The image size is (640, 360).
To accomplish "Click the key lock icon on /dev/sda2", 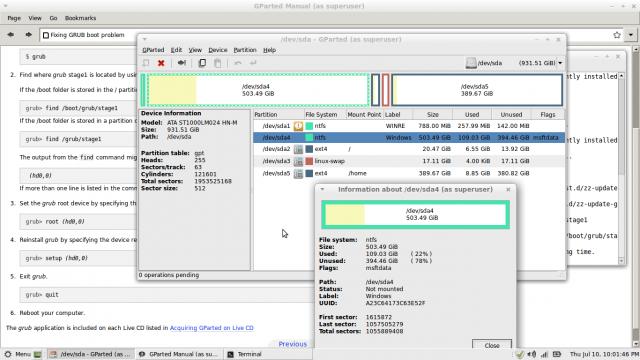I will coord(298,149).
